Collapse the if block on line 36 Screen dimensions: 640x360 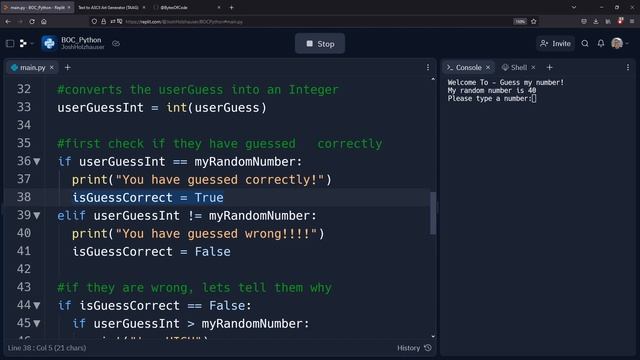pos(37,162)
